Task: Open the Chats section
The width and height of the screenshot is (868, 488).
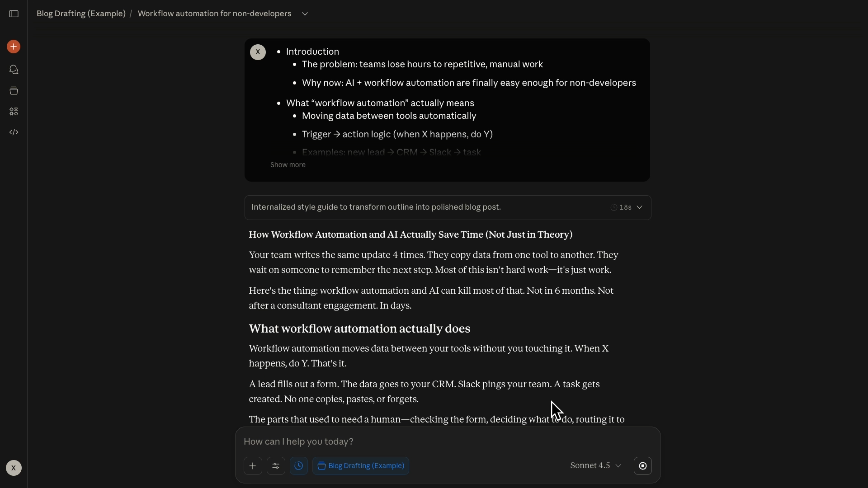Action: click(x=14, y=69)
